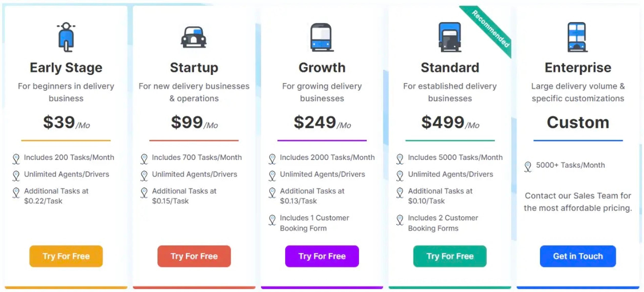
Task: Click the pin beside Unlimited Agents/Drivers on Growth
Action: coord(272,175)
